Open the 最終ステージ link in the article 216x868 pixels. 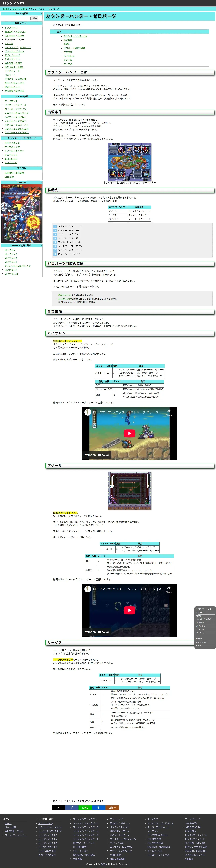point(65,295)
